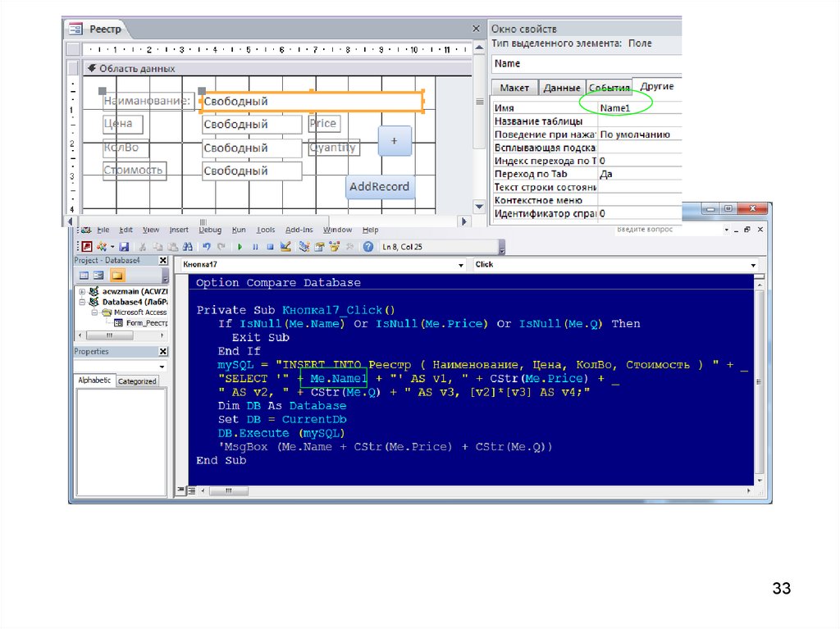
Task: Expand the acwzmain project node
Action: click(x=82, y=292)
